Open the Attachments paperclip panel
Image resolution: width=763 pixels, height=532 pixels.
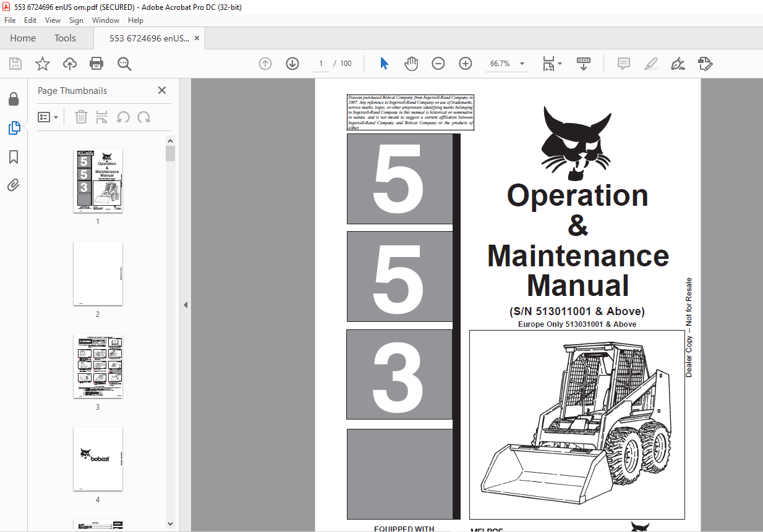coord(14,185)
